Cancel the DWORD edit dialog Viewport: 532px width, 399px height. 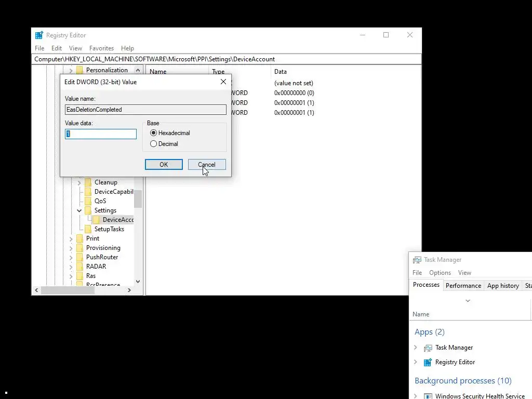[207, 165]
